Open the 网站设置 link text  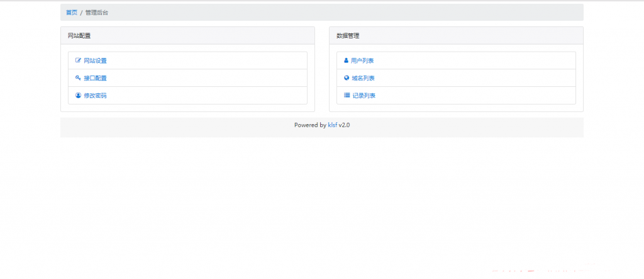[x=95, y=60]
